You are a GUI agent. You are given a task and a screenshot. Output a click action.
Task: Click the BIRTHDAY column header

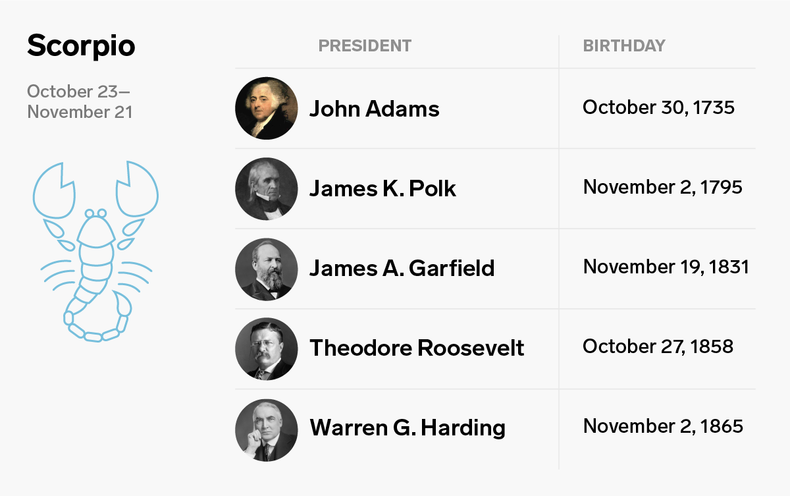(624, 45)
